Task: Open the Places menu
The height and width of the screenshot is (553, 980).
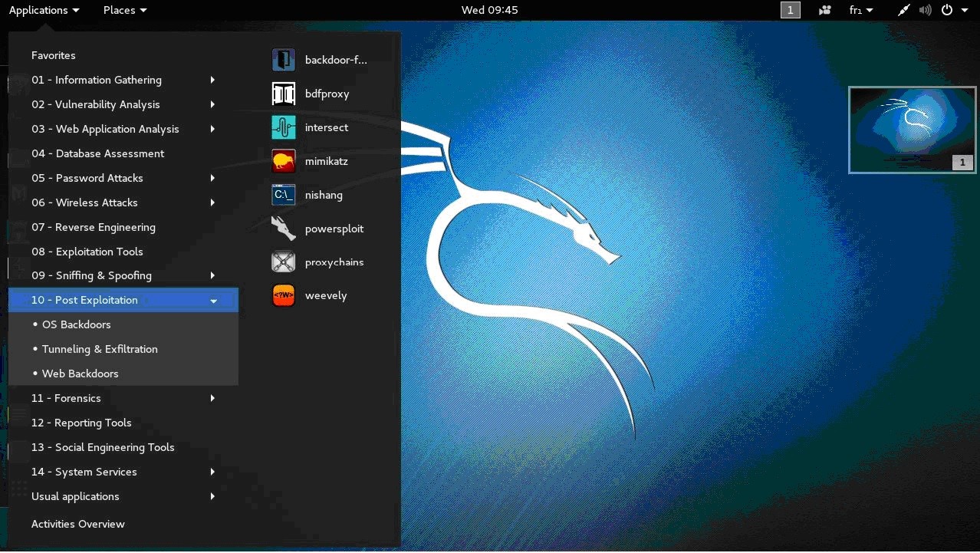Action: point(120,10)
